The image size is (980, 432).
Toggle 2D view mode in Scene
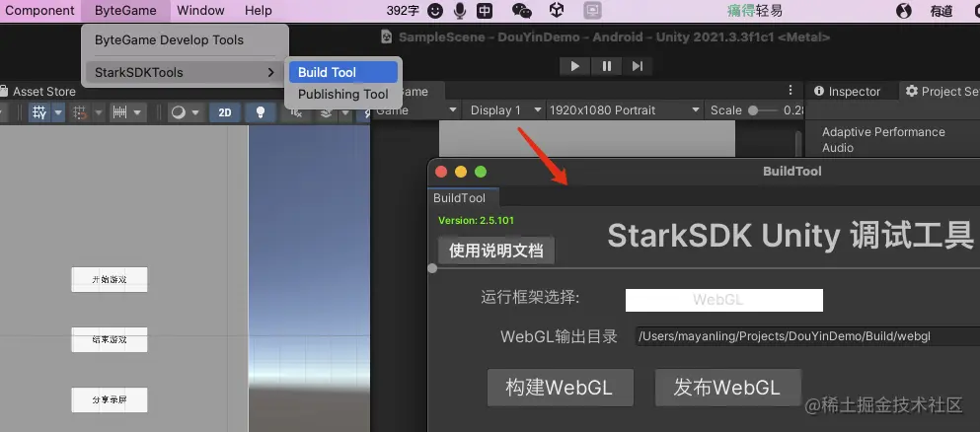click(x=224, y=112)
